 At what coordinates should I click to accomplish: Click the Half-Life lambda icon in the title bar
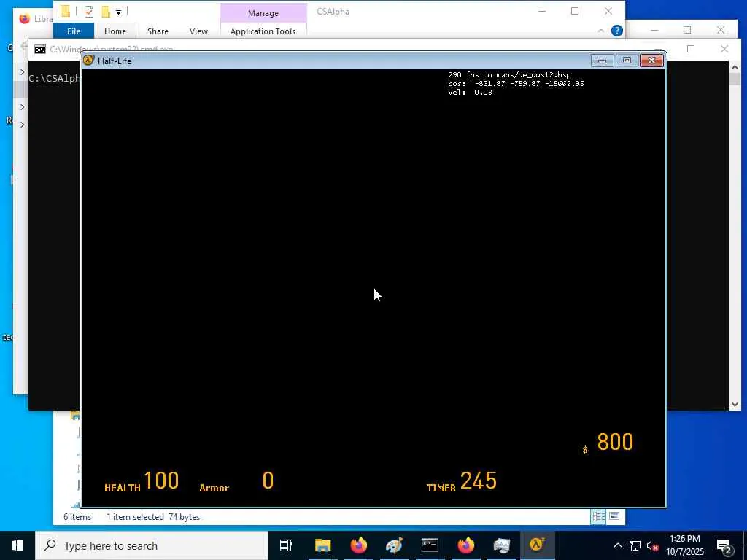(88, 60)
